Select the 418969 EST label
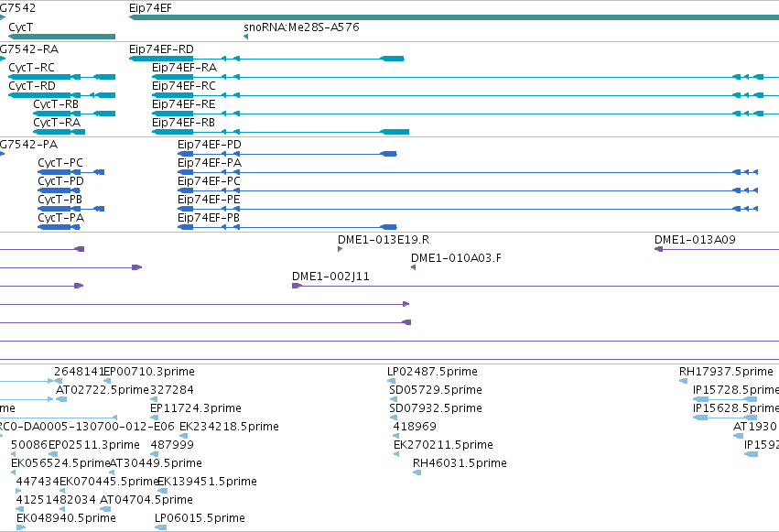This screenshot has width=779, height=532. coord(415,427)
